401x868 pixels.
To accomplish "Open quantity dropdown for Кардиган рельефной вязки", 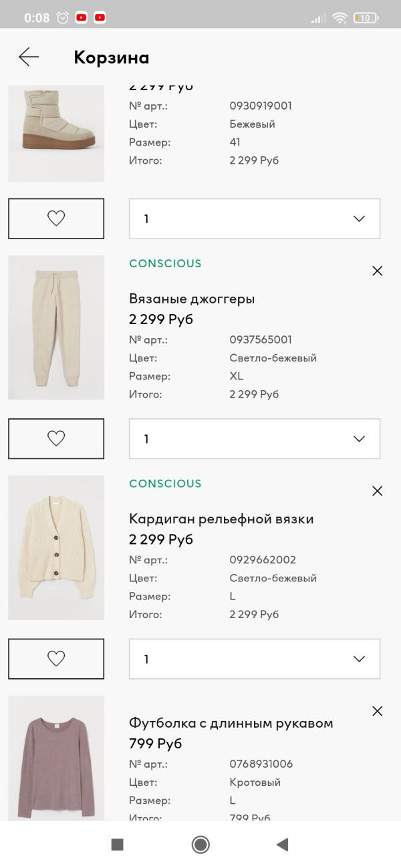I will pos(255,659).
